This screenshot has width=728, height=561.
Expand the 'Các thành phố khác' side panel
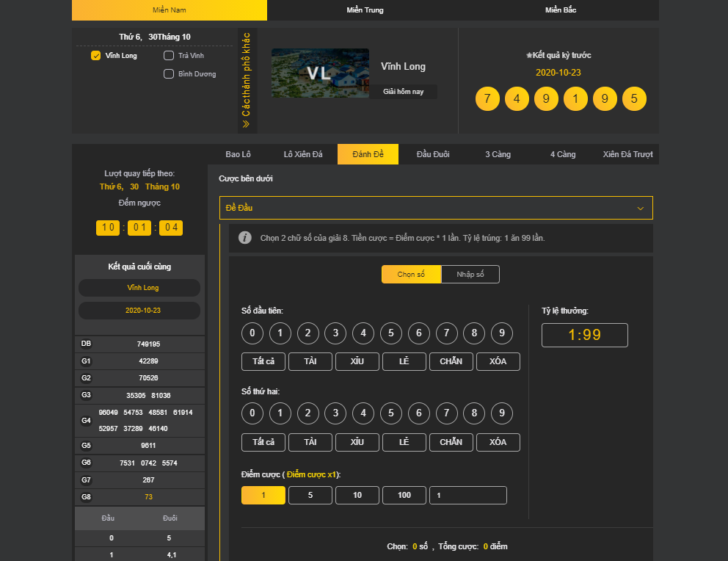(247, 80)
